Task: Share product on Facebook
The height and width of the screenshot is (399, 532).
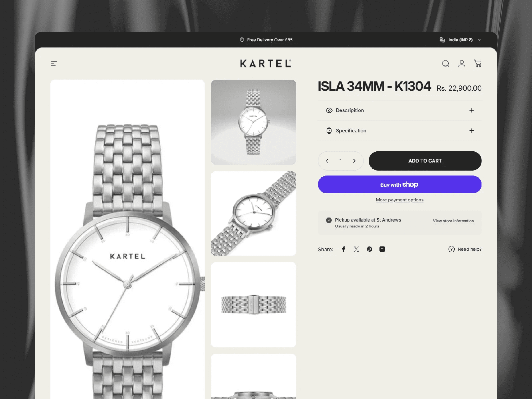Action: [343, 249]
